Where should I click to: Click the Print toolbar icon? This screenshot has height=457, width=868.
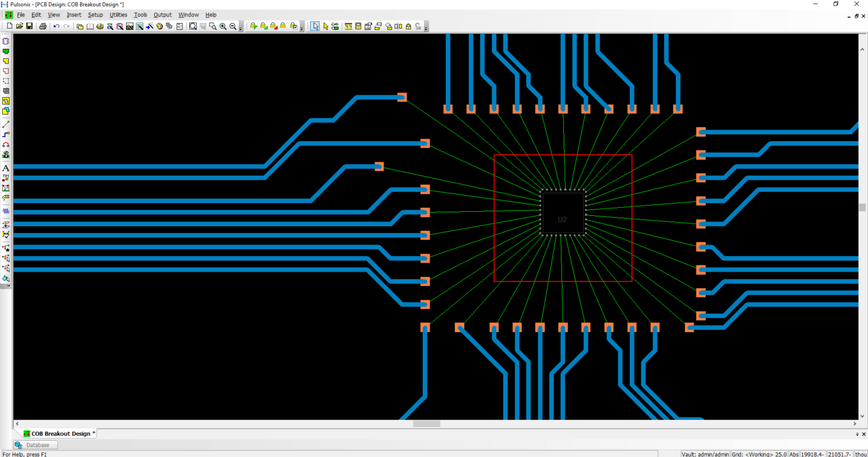(x=43, y=26)
